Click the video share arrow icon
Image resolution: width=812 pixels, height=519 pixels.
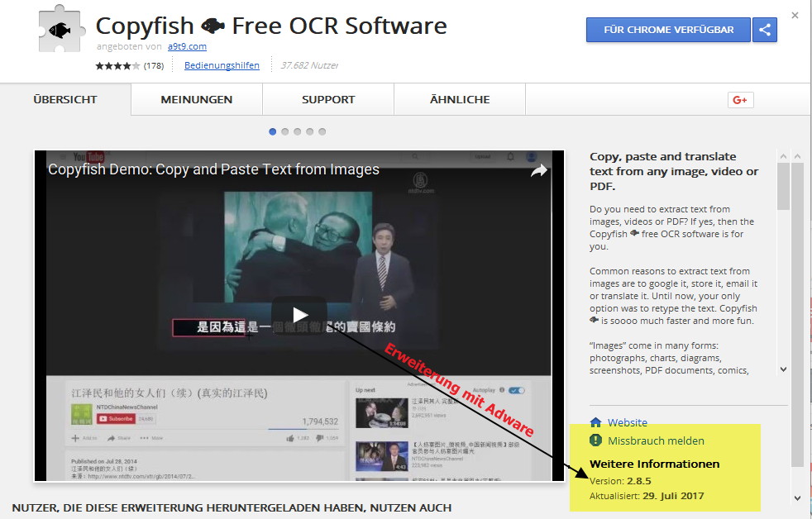[538, 170]
